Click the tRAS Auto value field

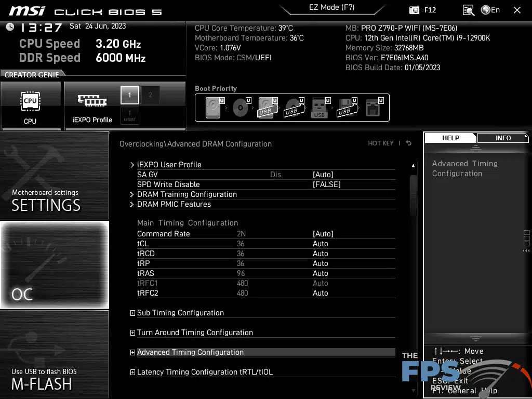[x=320, y=273]
